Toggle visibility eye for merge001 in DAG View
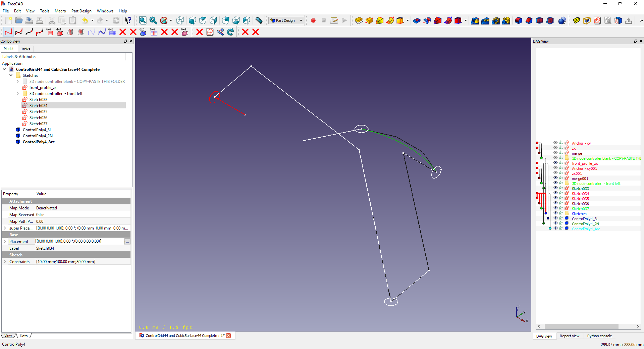Viewport: 644px width, 349px height. click(555, 178)
